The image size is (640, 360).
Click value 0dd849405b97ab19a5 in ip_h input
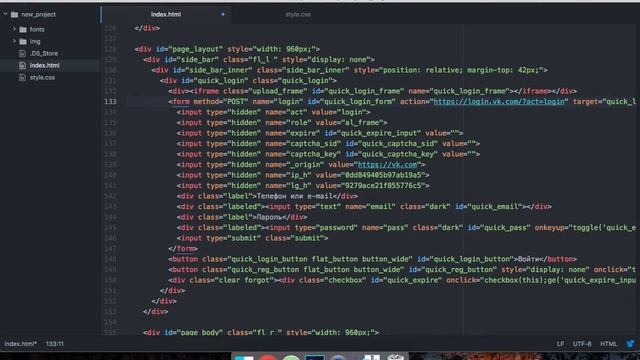coord(383,175)
